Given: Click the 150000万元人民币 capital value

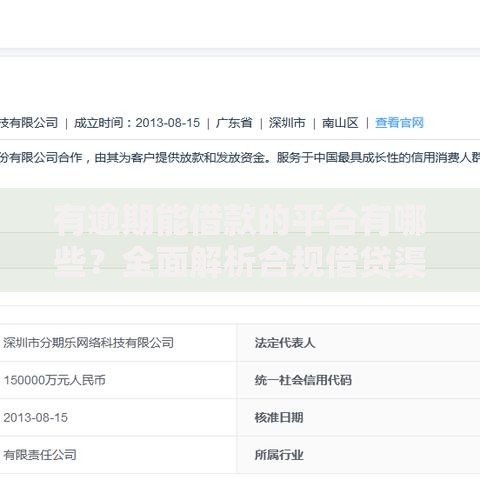Looking at the screenshot, I should [x=55, y=380].
